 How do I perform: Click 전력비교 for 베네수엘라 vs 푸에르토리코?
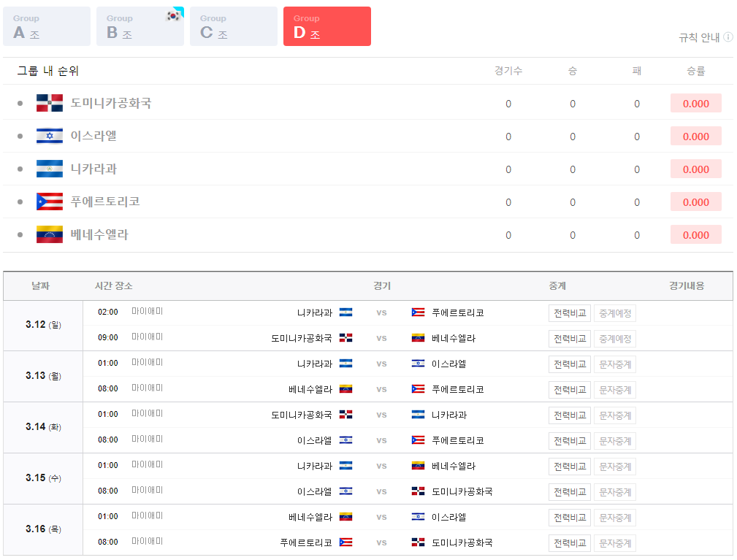click(570, 390)
